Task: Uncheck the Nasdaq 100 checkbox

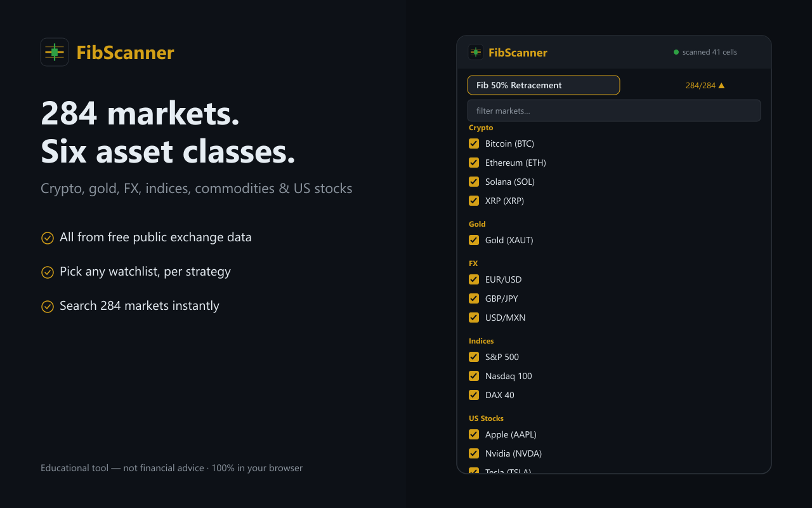Action: [x=474, y=376]
